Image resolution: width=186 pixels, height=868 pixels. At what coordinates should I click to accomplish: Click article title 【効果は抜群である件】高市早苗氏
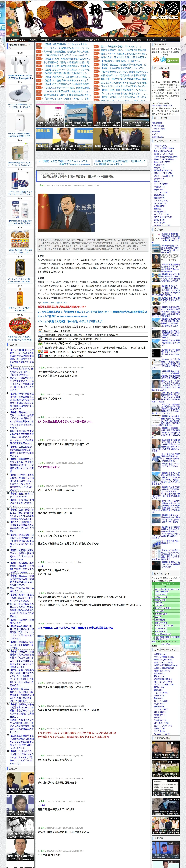pyautogui.click(x=78, y=176)
